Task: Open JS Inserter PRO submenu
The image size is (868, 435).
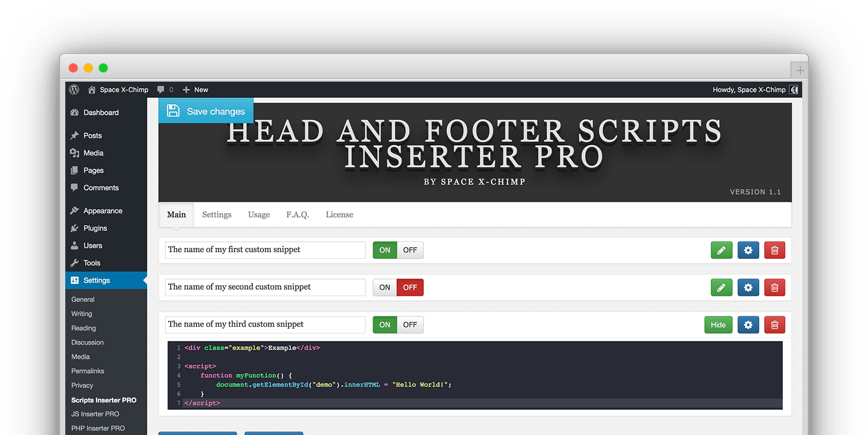Action: tap(95, 414)
